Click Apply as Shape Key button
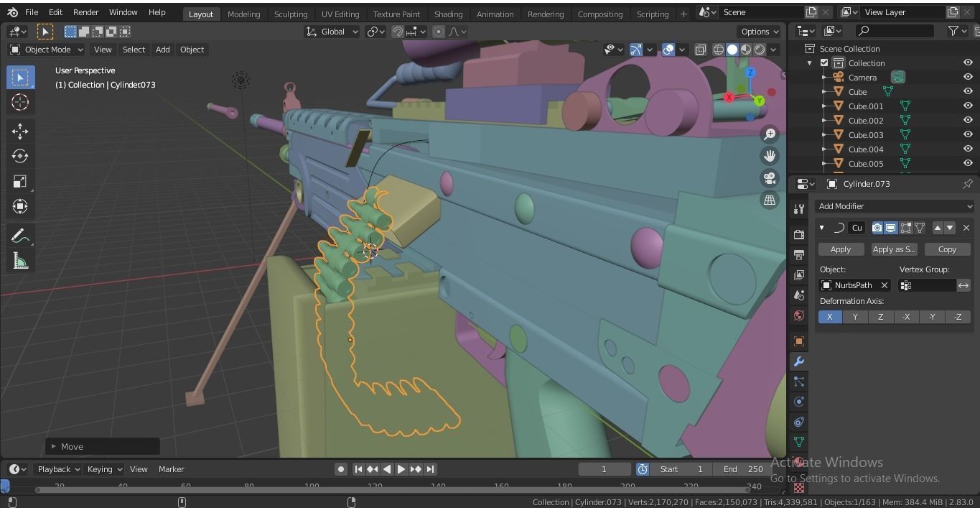This screenshot has height=508, width=980. point(894,249)
